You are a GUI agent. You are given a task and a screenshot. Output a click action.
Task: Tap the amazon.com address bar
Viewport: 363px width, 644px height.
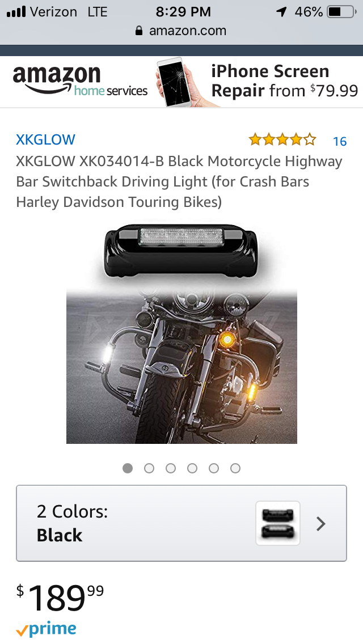click(x=181, y=31)
